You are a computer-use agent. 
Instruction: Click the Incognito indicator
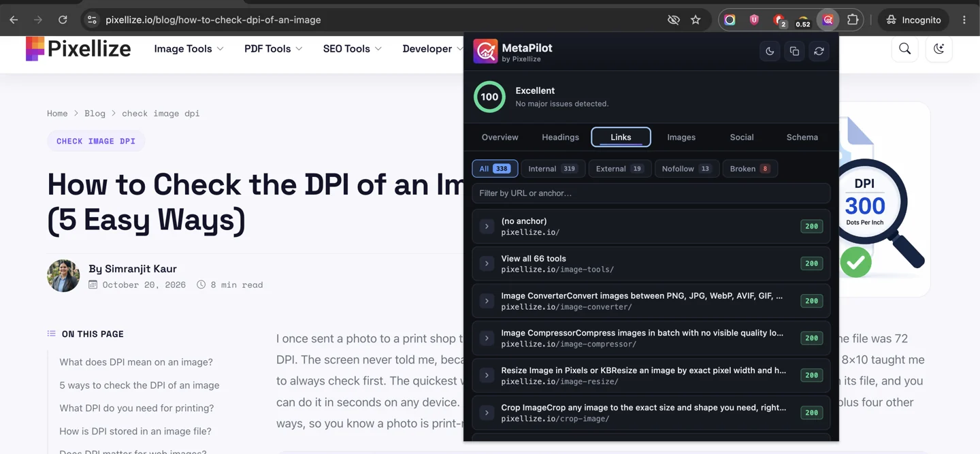click(913, 20)
